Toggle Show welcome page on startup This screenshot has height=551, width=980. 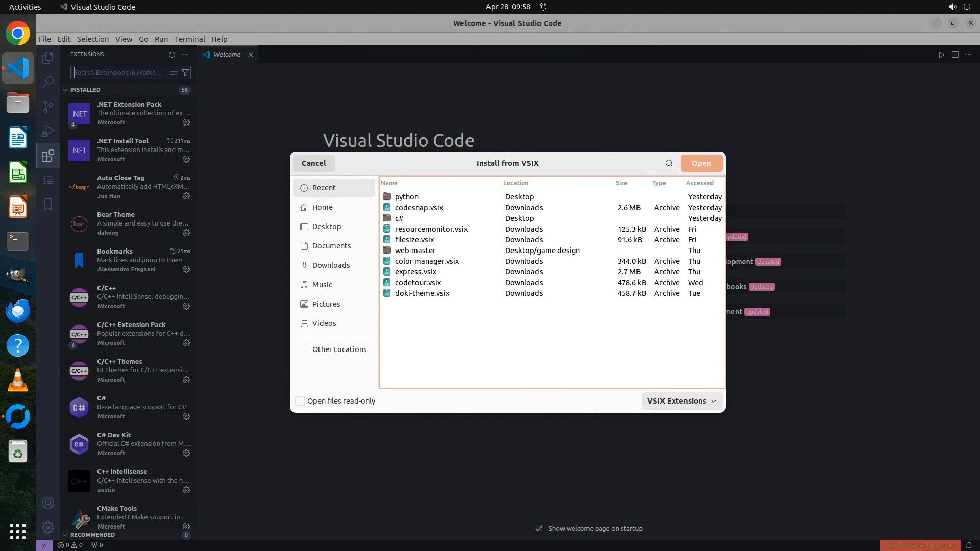coord(539,528)
